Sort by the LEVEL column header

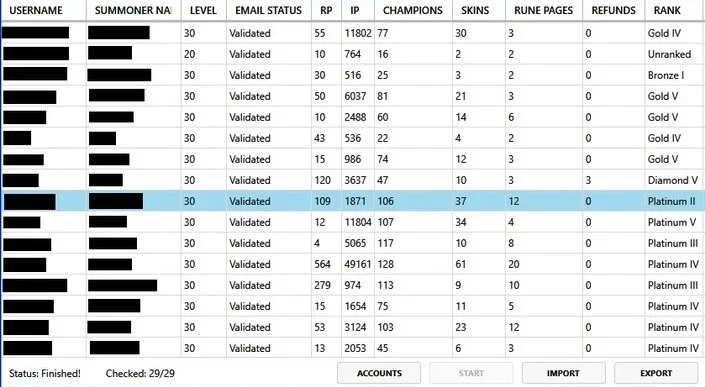click(x=203, y=10)
